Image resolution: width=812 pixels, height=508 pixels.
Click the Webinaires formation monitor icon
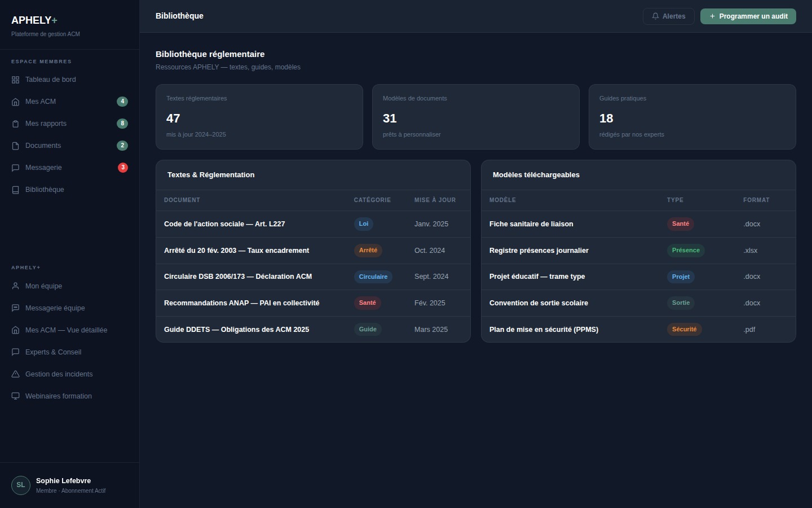(x=15, y=397)
